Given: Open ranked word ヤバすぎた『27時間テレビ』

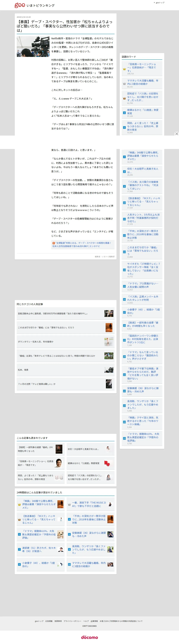Looking at the screenshot, I should [143, 269].
